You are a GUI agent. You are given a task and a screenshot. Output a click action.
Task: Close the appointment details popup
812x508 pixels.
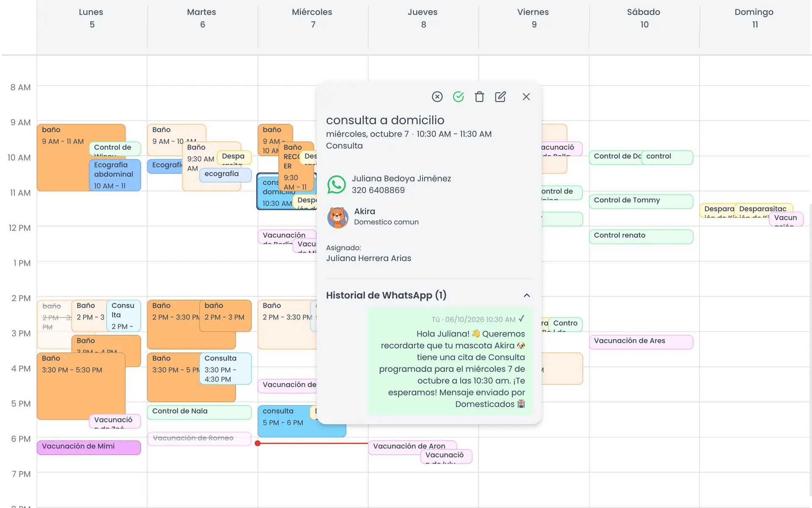tap(526, 97)
